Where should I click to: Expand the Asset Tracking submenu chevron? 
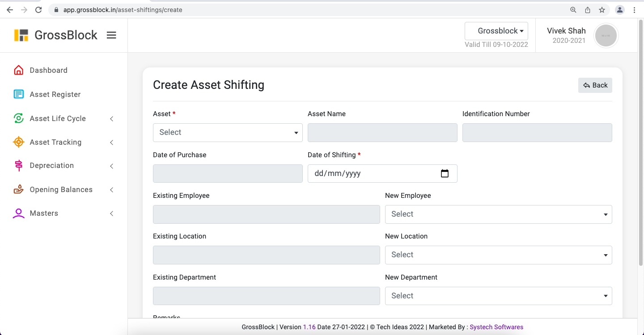[112, 142]
